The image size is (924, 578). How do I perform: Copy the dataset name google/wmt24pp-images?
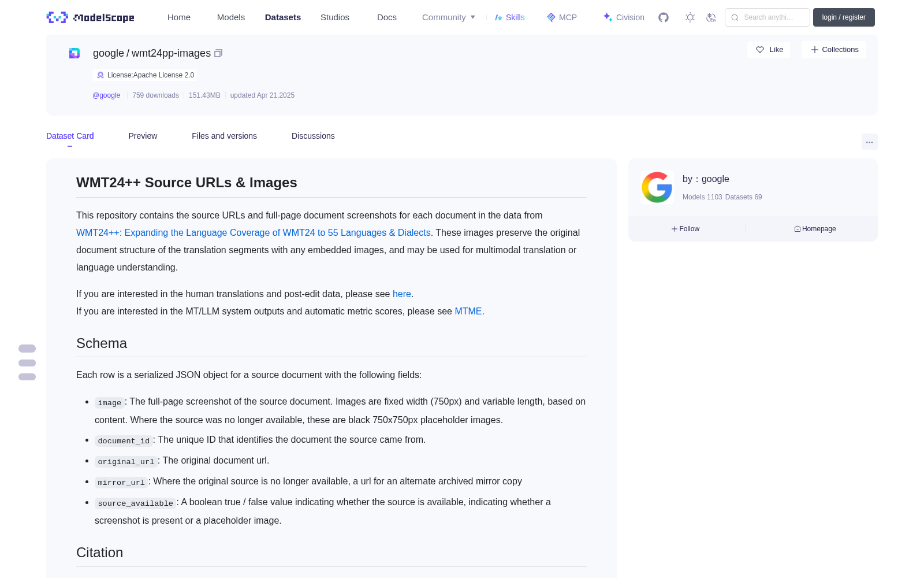[218, 53]
